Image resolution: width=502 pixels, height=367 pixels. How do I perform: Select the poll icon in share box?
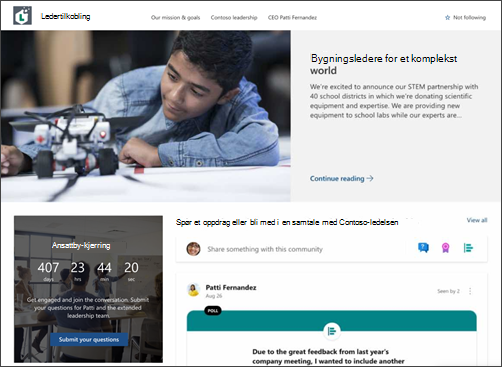pos(468,248)
